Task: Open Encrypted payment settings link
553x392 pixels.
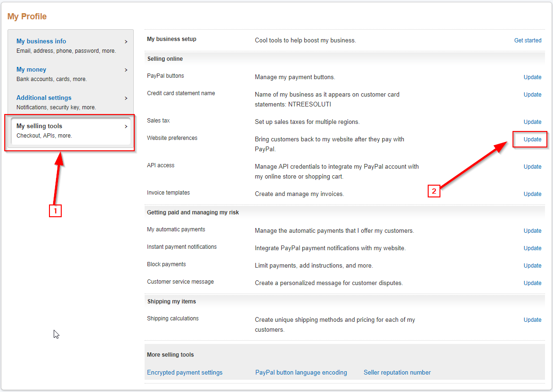Action: click(185, 373)
